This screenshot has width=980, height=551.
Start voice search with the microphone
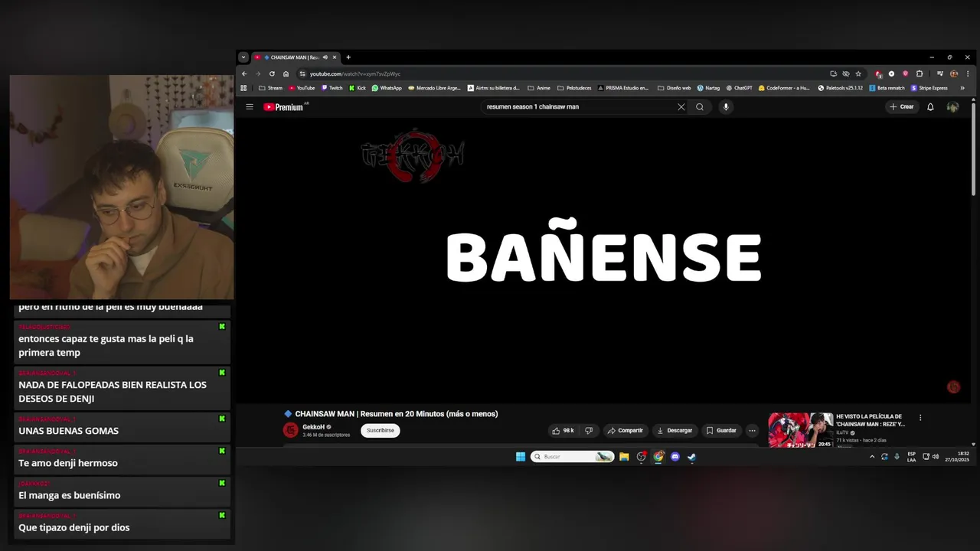coord(726,107)
